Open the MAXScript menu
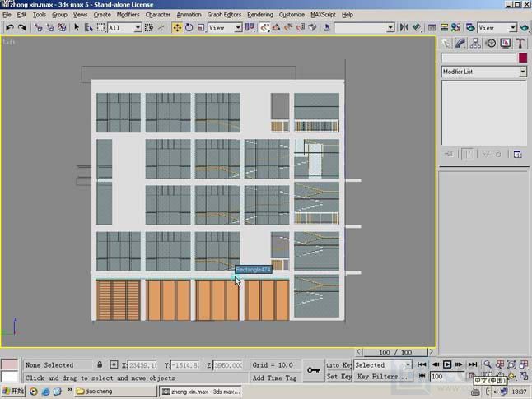The image size is (532, 399). [x=323, y=15]
